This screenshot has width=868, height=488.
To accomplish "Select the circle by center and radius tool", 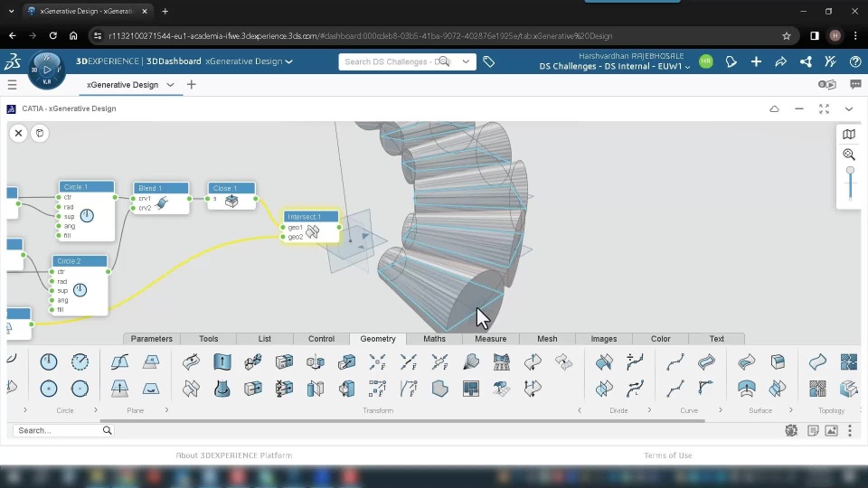I will (x=49, y=361).
